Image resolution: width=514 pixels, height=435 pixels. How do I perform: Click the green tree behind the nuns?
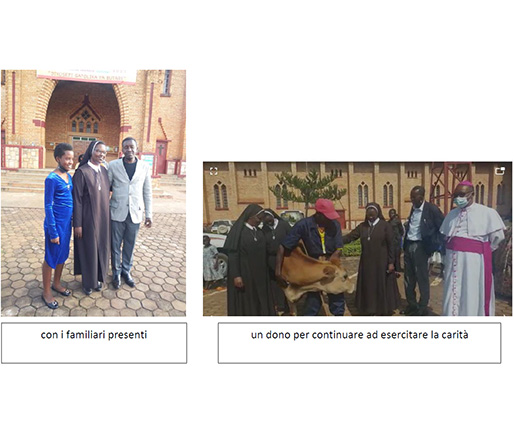[x=307, y=191]
